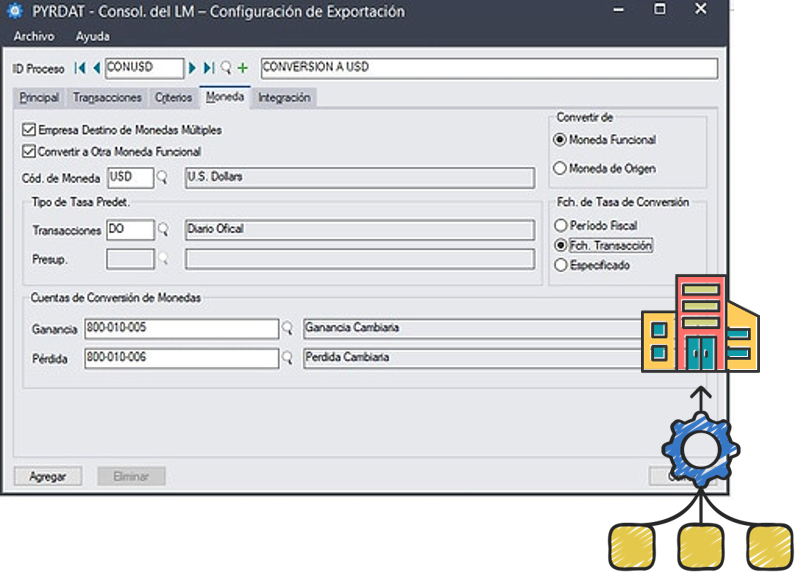This screenshot has height=572, width=795.
Task: Open the Archivo menu
Action: [x=34, y=36]
